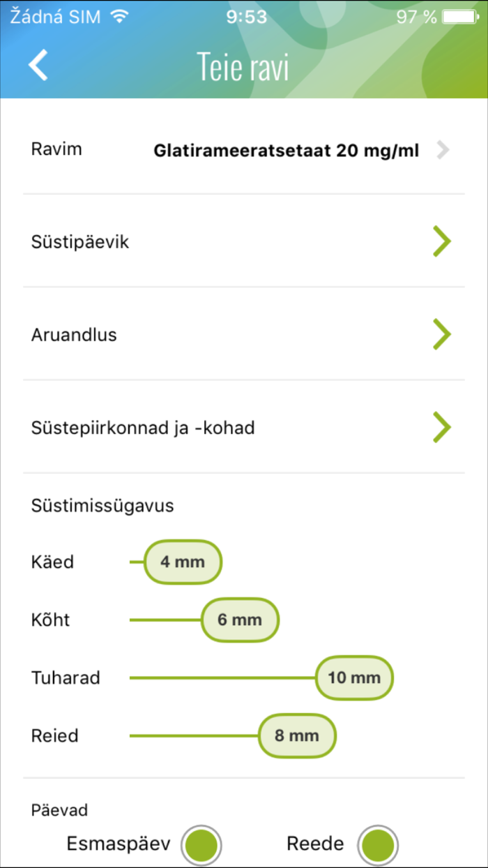Expand the Aruandlus reporting section
The width and height of the screenshot is (488, 868).
click(74, 334)
